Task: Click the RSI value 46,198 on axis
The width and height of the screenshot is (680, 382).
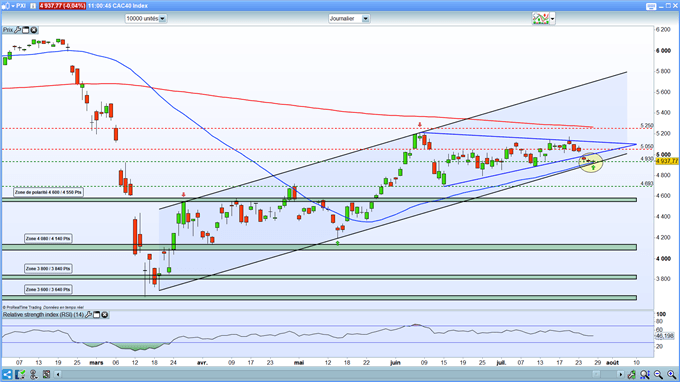Action: coord(665,336)
